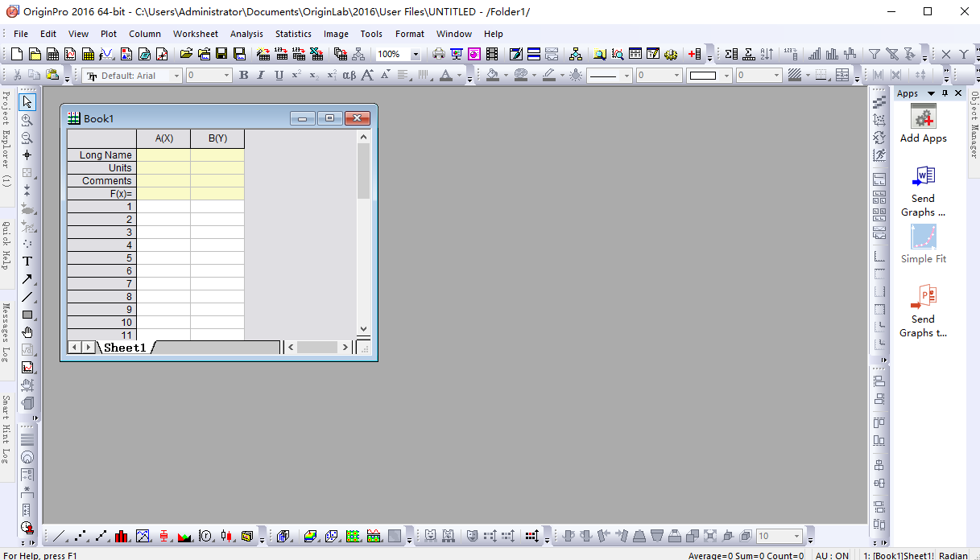Select the Arrow drawing tool
The width and height of the screenshot is (980, 560).
coord(27,279)
